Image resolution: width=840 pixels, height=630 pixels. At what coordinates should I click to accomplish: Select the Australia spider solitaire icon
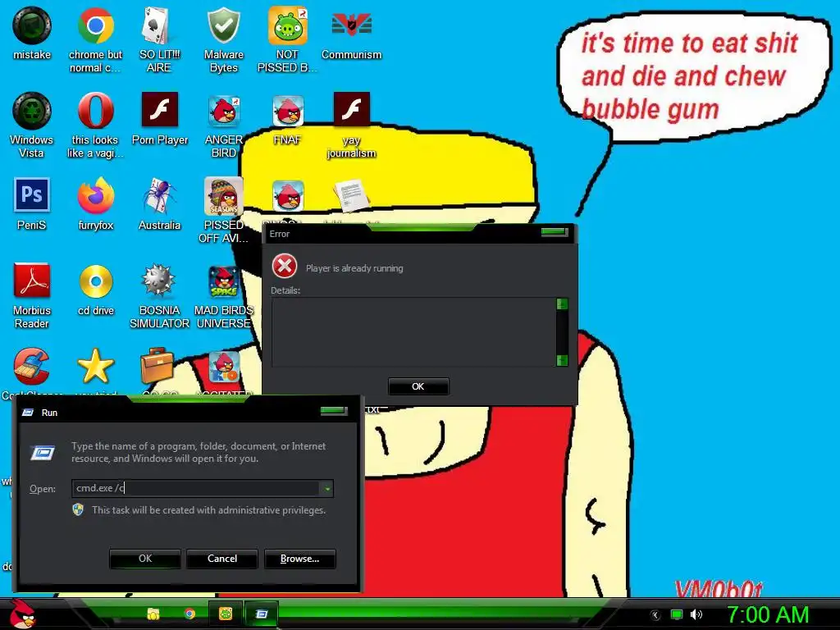(x=159, y=195)
